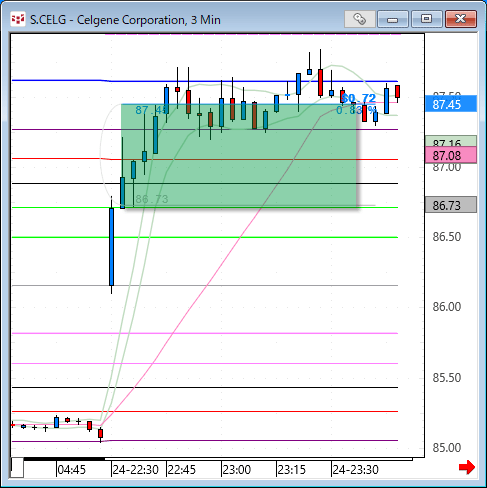
Task: Click the 23:00 time axis label
Action: pyautogui.click(x=237, y=470)
